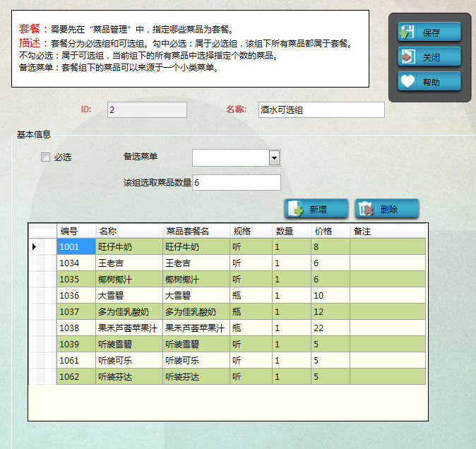Click the 名称 field showing 酒水可选组

tap(321, 109)
